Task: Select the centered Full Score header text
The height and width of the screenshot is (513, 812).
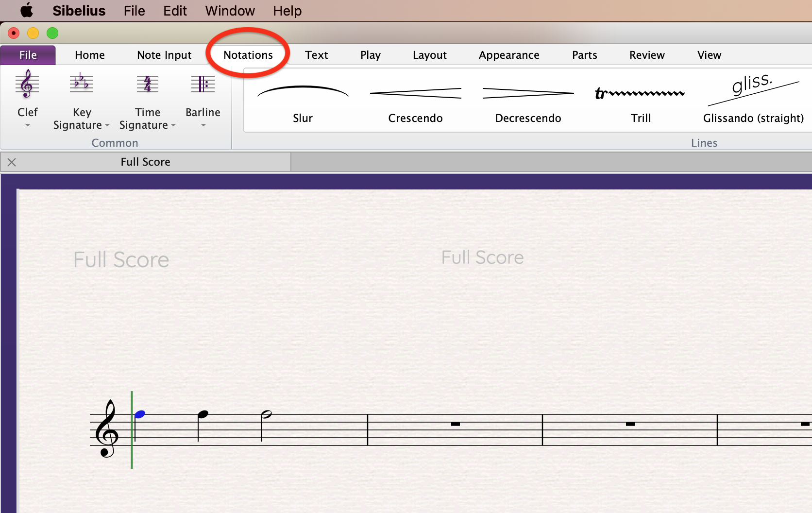Action: click(482, 257)
